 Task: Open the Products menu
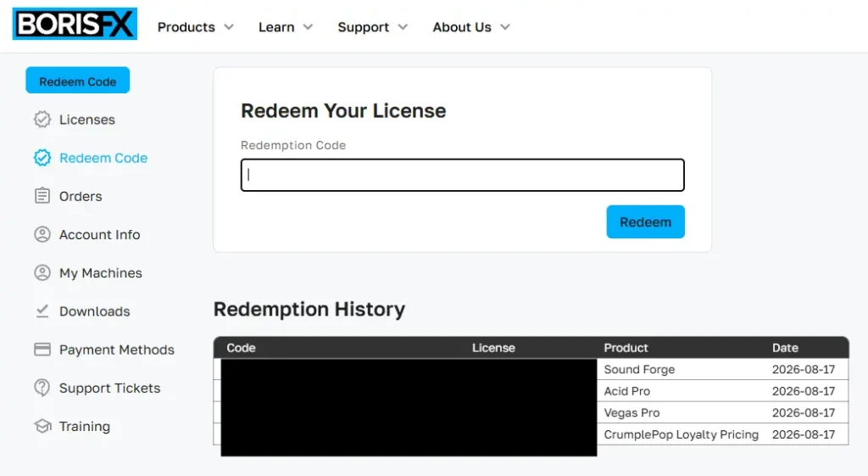[x=186, y=27]
